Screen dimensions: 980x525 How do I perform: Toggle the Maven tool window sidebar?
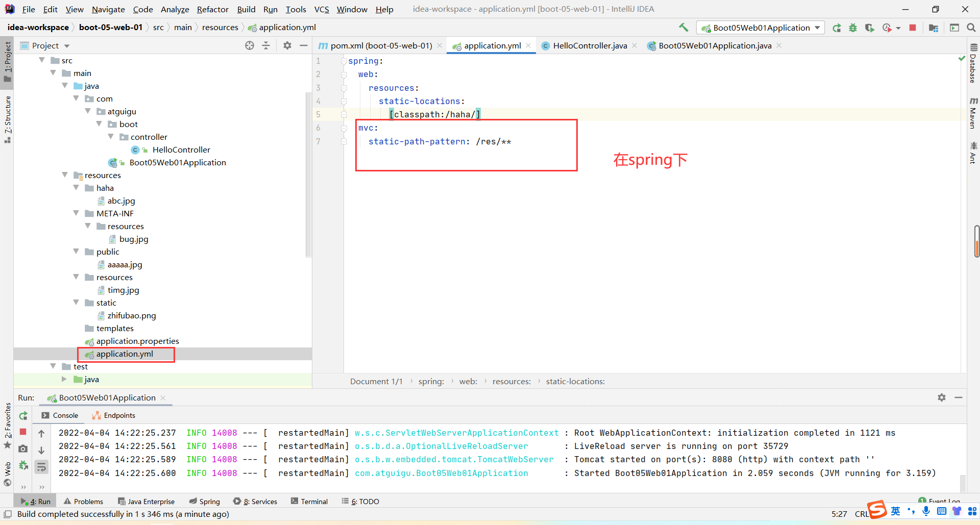click(973, 113)
